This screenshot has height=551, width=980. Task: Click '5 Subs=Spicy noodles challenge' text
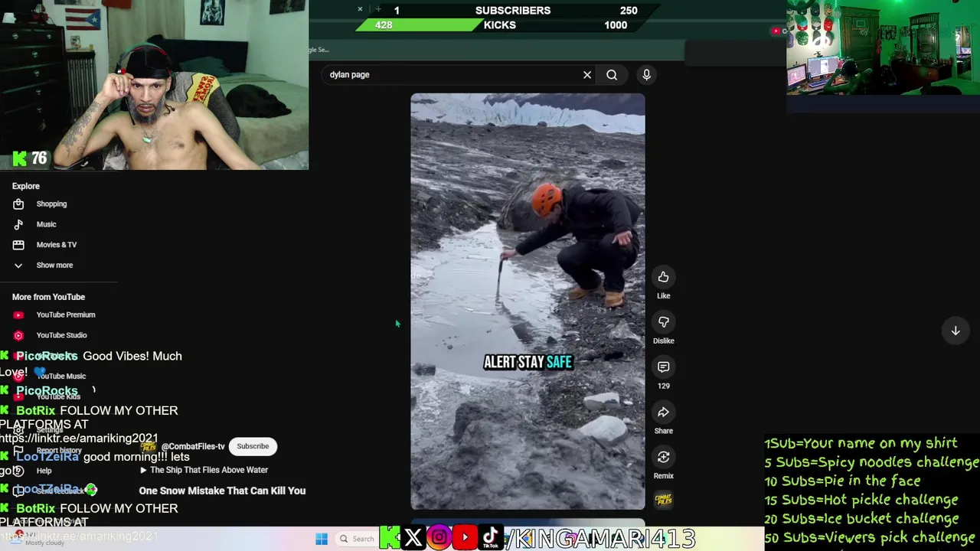pos(872,462)
